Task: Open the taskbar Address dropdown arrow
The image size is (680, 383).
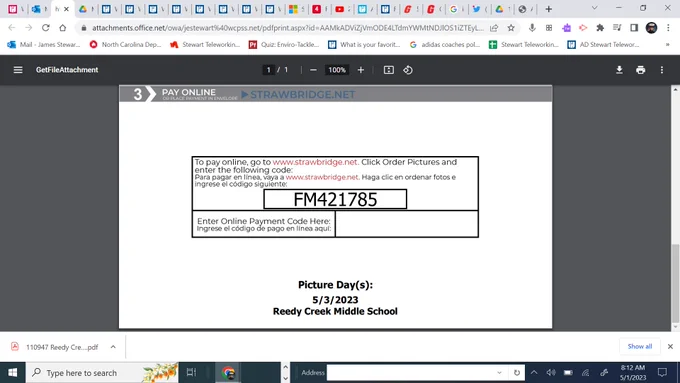Action: tap(500, 373)
